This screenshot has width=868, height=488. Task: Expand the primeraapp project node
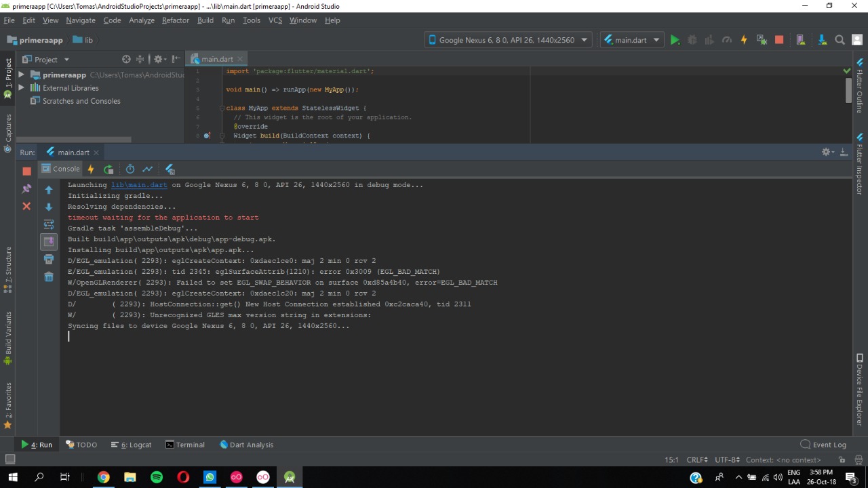point(21,75)
